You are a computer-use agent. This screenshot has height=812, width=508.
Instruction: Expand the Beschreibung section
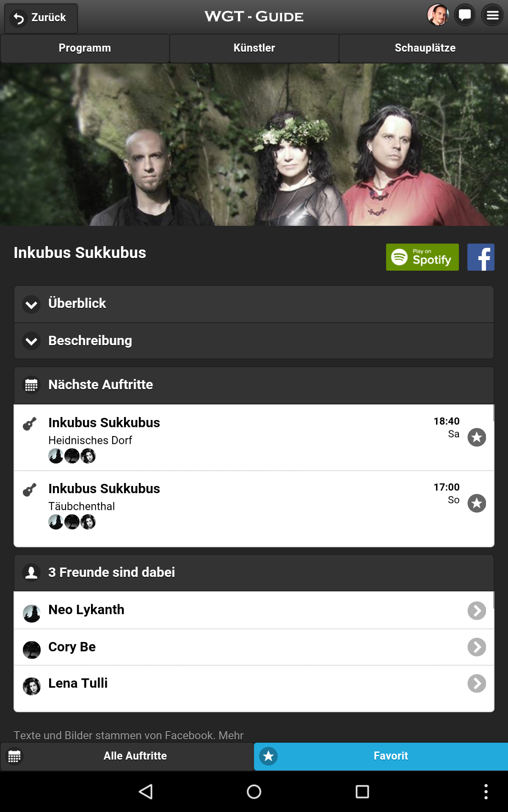point(254,341)
